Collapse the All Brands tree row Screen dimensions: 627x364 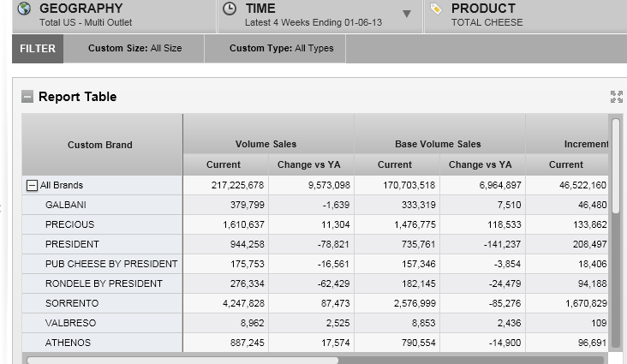[x=33, y=186]
